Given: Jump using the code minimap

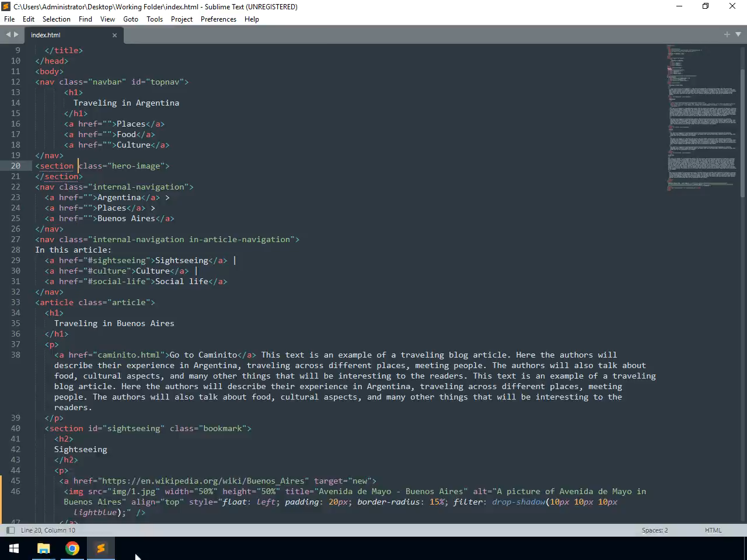Looking at the screenshot, I should tap(702, 117).
